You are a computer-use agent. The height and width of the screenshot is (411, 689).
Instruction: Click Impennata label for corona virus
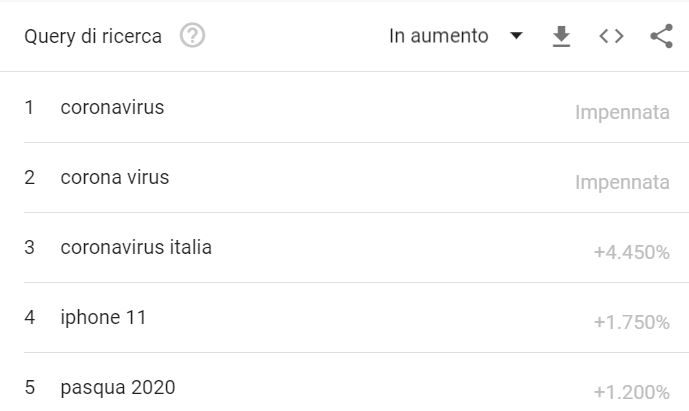click(x=622, y=182)
